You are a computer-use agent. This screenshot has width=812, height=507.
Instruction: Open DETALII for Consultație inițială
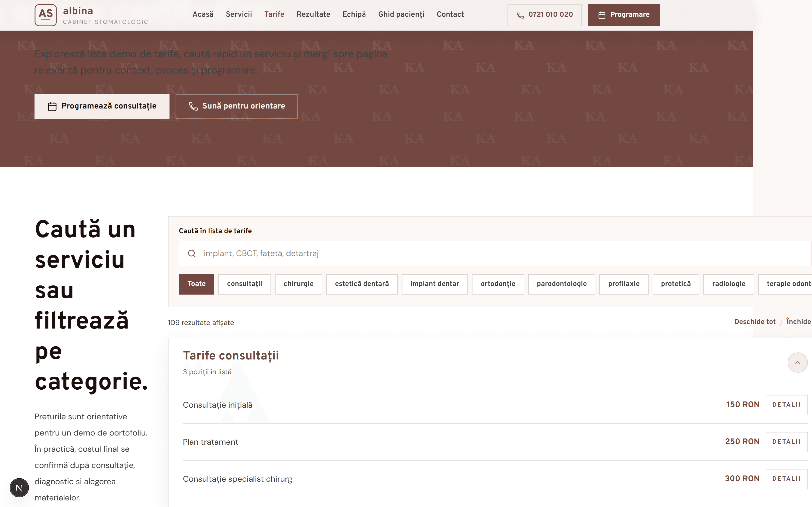[786, 405]
